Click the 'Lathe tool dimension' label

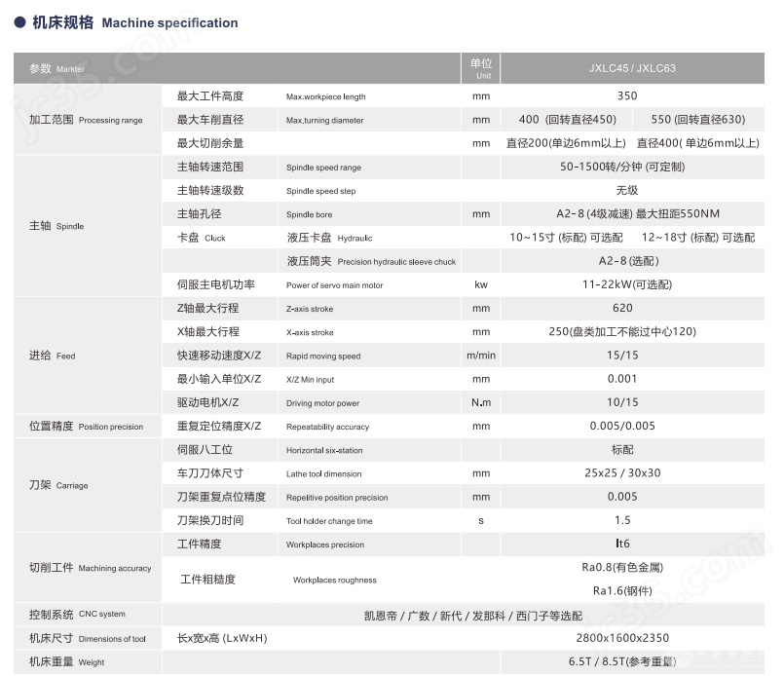click(x=324, y=473)
